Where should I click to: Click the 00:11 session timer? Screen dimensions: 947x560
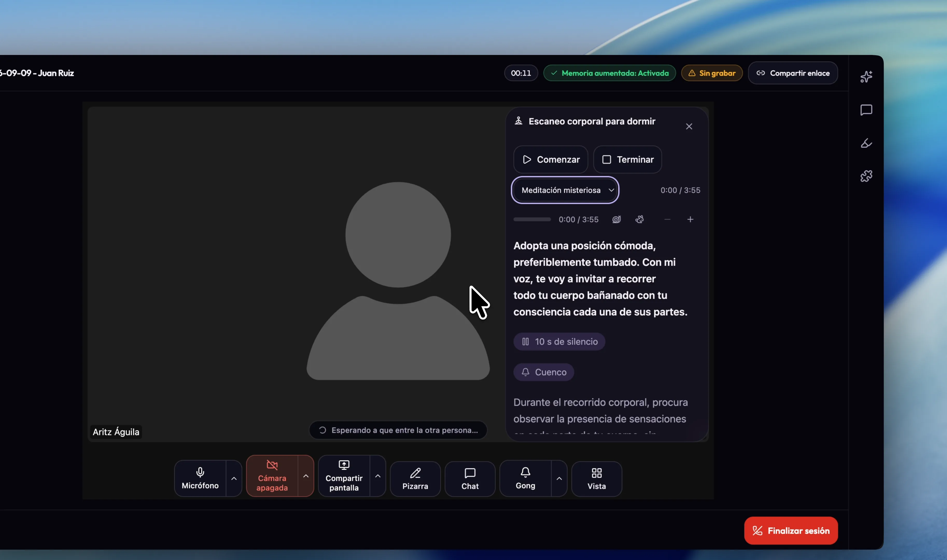[521, 73]
